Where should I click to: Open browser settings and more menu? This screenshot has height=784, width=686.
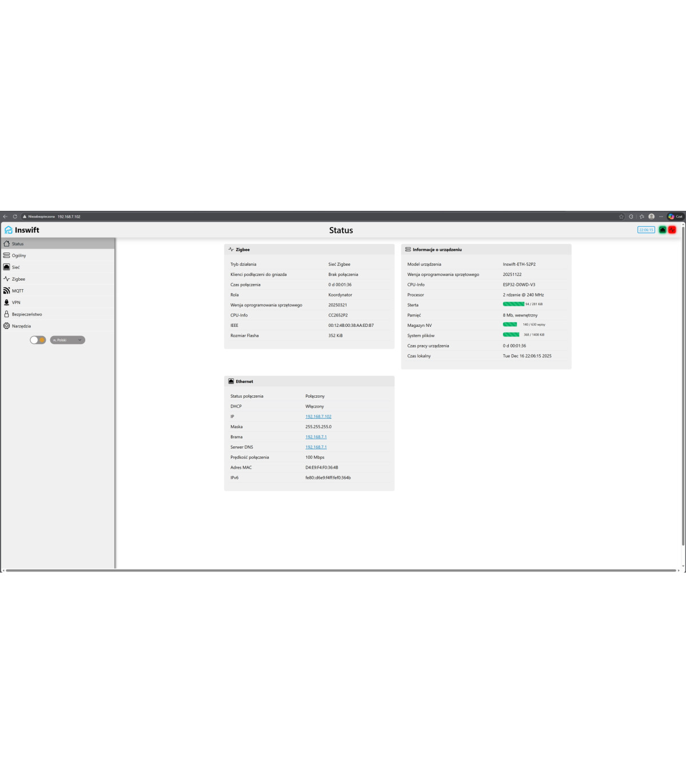click(x=661, y=217)
